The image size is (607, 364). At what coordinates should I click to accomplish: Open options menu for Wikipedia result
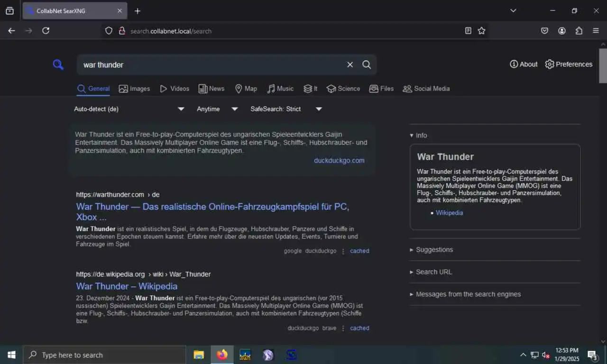pos(343,328)
